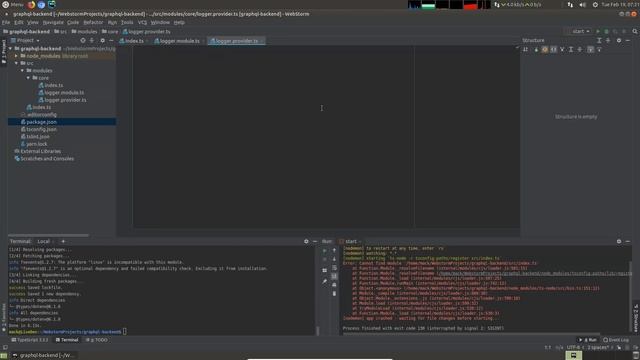This screenshot has width=640, height=360.
Task: Click expand-all icon in Structure panel header
Action: pos(599,40)
